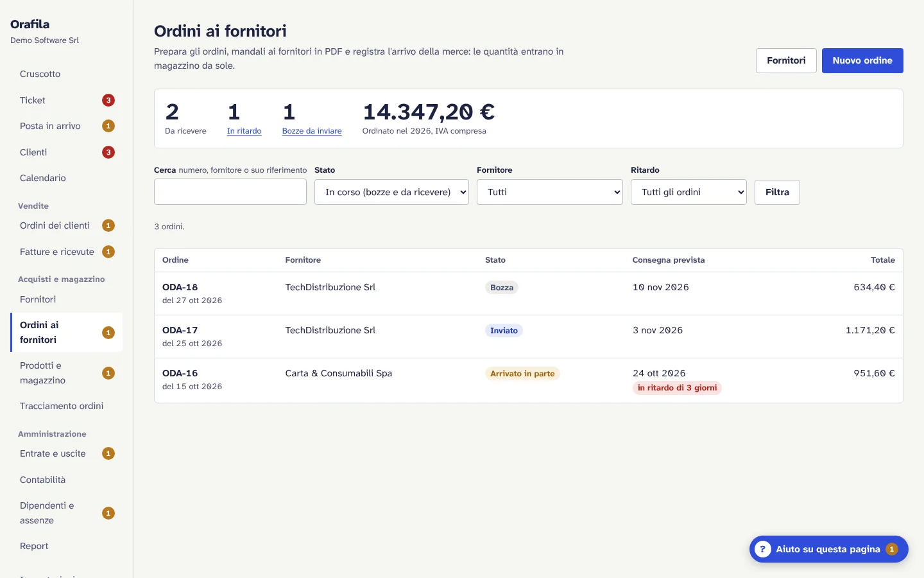Click the Consegna prevista column header
The height and width of the screenshot is (578, 924).
[669, 260]
